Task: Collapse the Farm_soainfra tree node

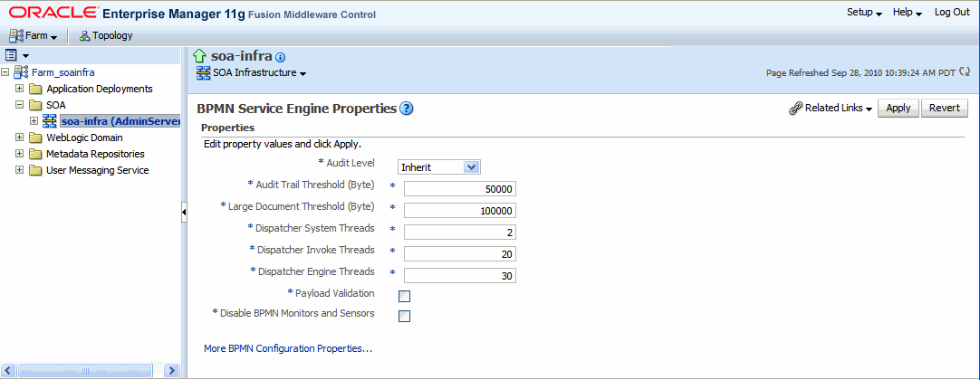Action: tap(5, 72)
